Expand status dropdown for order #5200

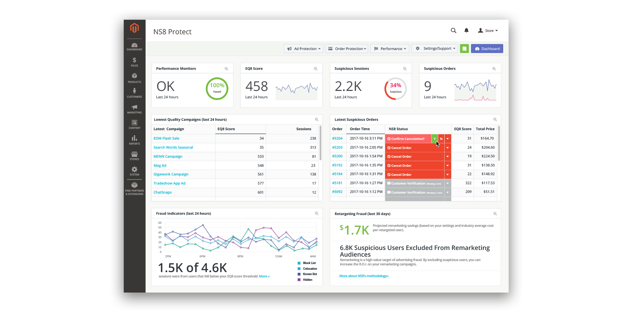pyautogui.click(x=448, y=156)
